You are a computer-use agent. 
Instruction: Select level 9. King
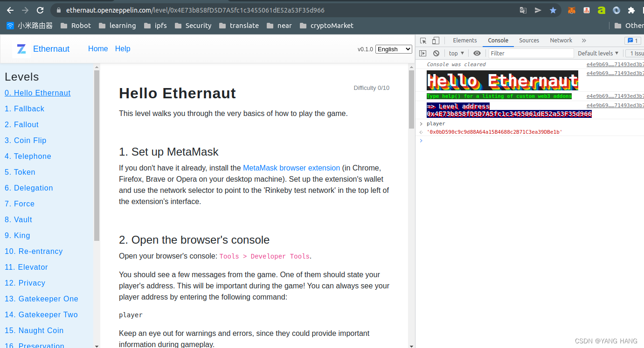18,235
